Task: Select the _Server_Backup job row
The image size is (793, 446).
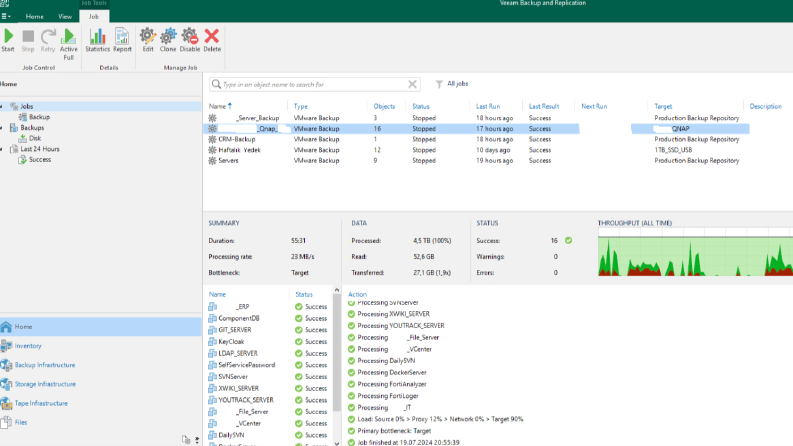Action: (475, 118)
